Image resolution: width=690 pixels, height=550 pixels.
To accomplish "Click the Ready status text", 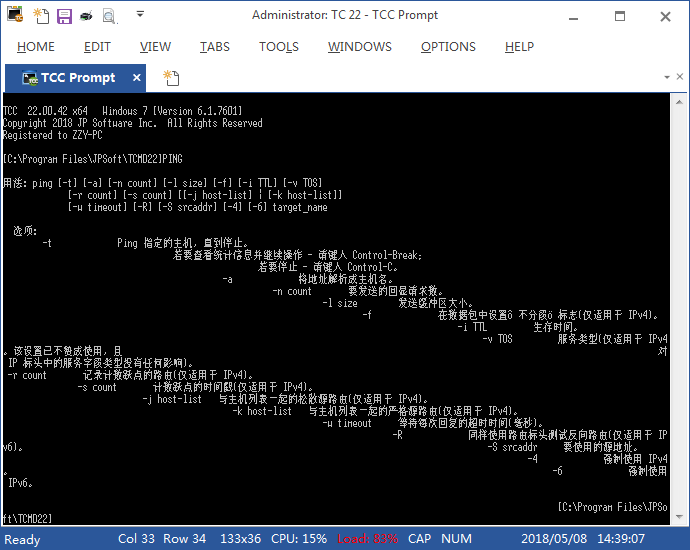I will point(22,539).
